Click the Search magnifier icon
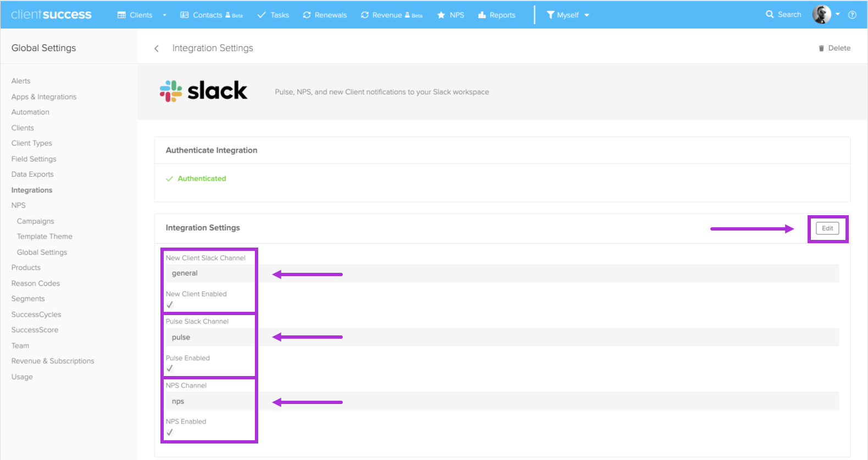Image resolution: width=868 pixels, height=460 pixels. (770, 14)
